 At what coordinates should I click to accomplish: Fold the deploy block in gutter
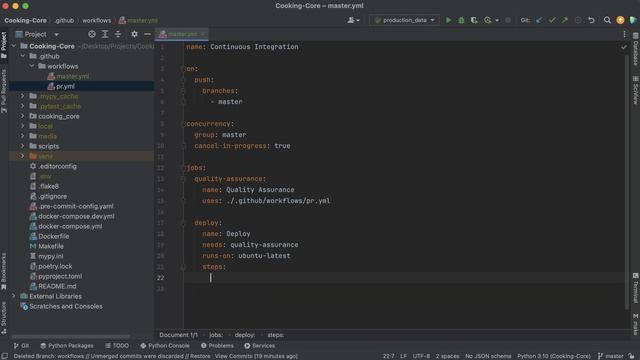(183, 223)
